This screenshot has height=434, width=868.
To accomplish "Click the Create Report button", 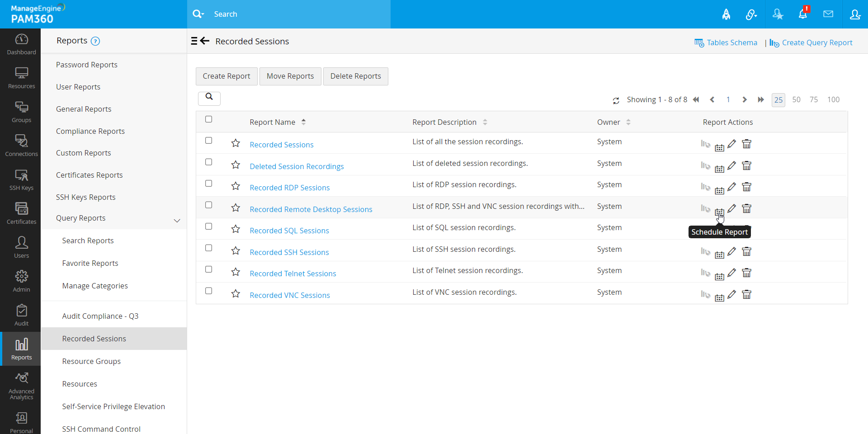I will click(226, 76).
